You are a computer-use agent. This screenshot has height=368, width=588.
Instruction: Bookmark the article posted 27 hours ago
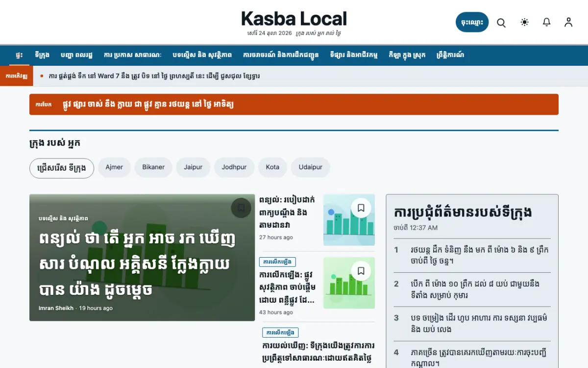[361, 208]
